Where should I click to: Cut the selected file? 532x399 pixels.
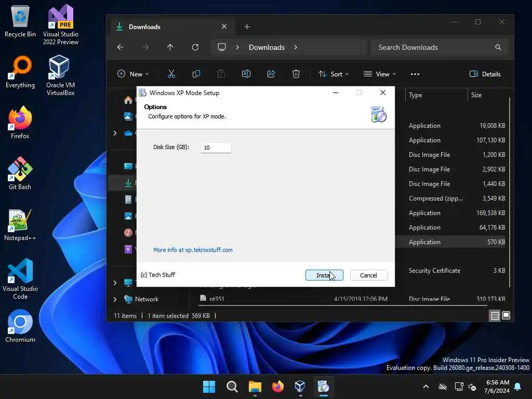pos(171,74)
